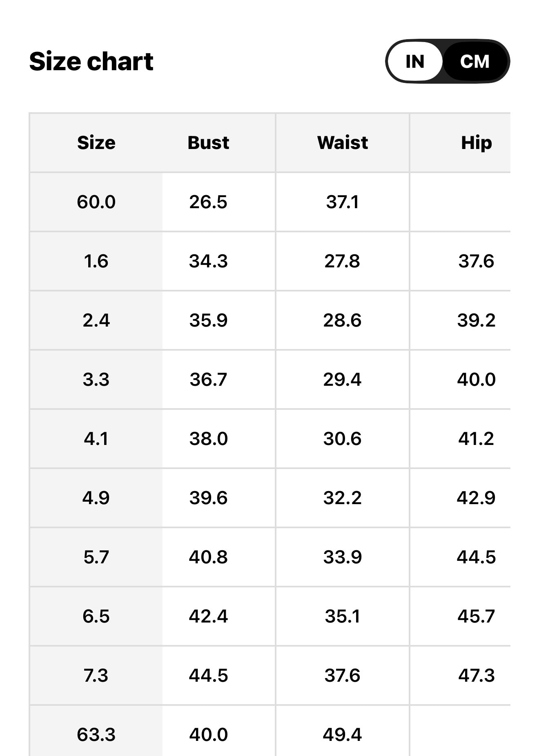Click the Waist column header
This screenshot has height=756, width=539.
(343, 143)
